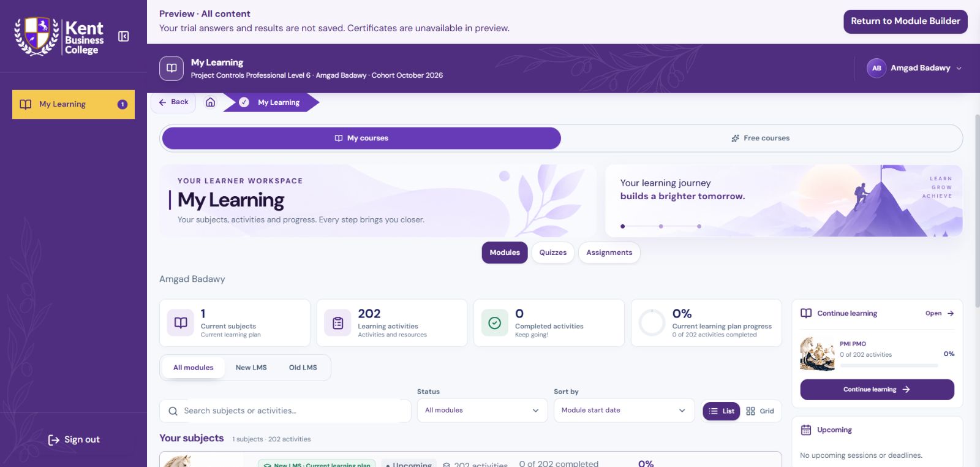
Task: Select the second banner carousel dot
Action: 661,227
